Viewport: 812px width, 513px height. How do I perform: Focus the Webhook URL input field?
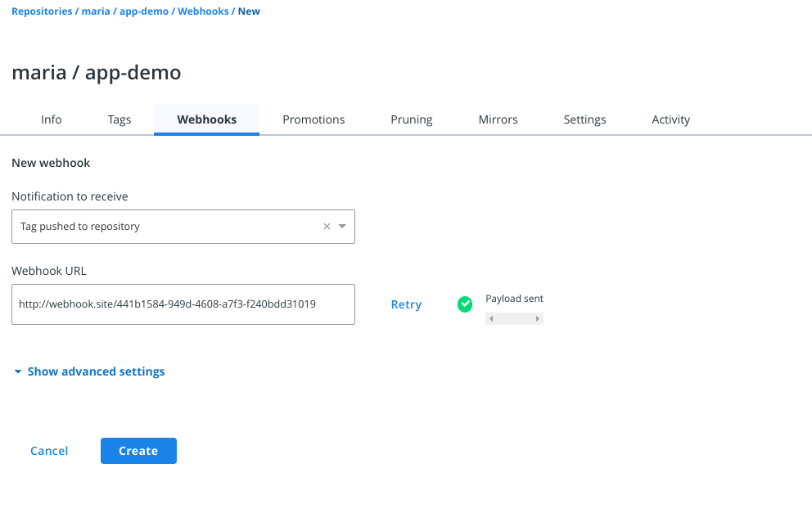coord(183,304)
